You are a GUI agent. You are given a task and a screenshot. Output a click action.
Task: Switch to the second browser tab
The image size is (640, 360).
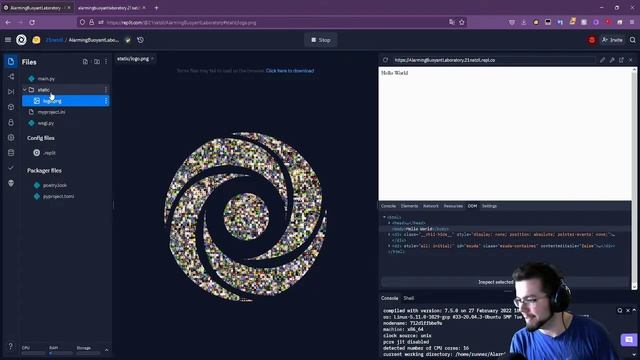(111, 8)
